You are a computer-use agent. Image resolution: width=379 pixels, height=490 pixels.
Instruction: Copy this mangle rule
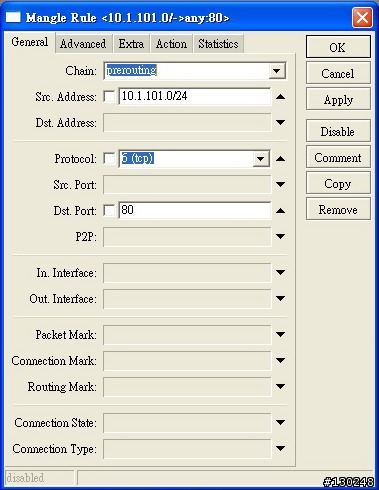(338, 183)
